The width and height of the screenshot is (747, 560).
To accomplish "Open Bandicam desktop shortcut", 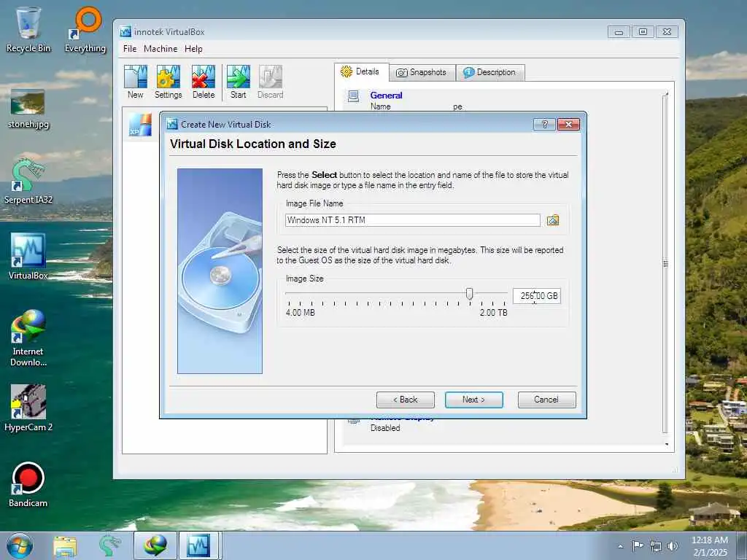I will 28,485.
